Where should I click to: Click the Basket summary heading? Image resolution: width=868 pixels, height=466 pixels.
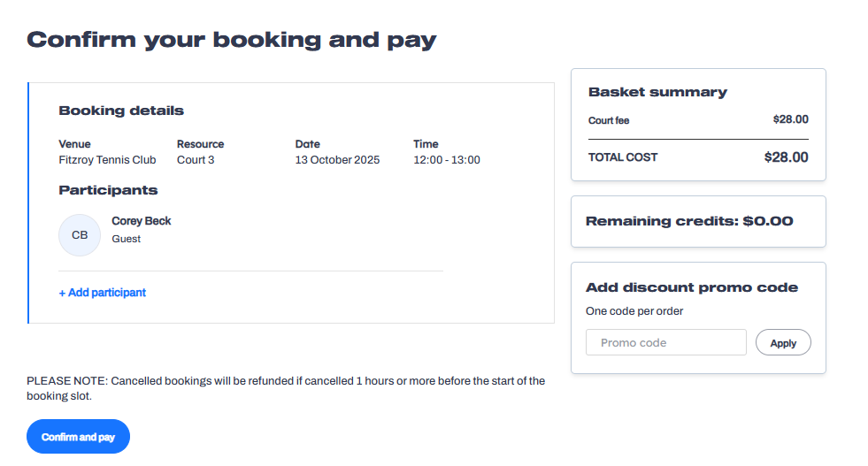(657, 92)
